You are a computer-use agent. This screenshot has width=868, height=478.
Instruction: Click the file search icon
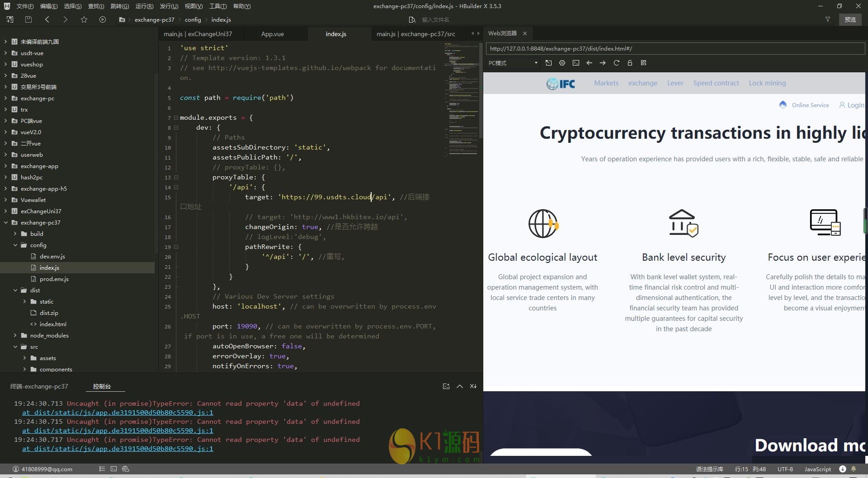[412, 19]
